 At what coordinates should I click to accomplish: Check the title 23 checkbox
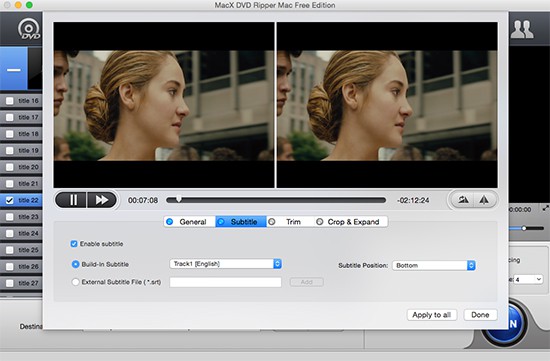click(x=10, y=217)
